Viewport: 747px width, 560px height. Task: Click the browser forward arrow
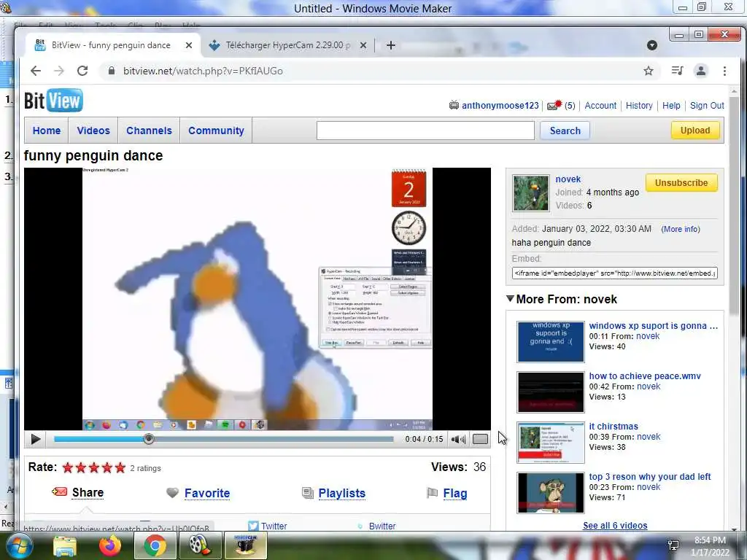58,71
